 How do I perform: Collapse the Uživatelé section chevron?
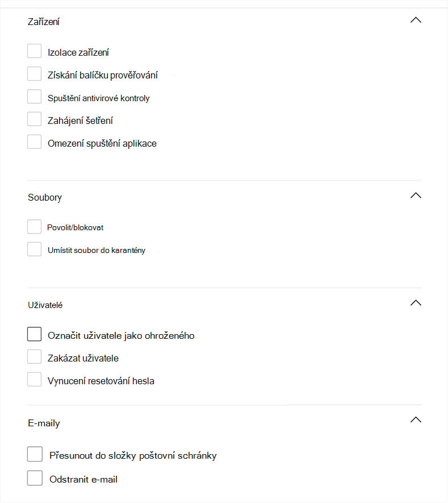point(416,303)
